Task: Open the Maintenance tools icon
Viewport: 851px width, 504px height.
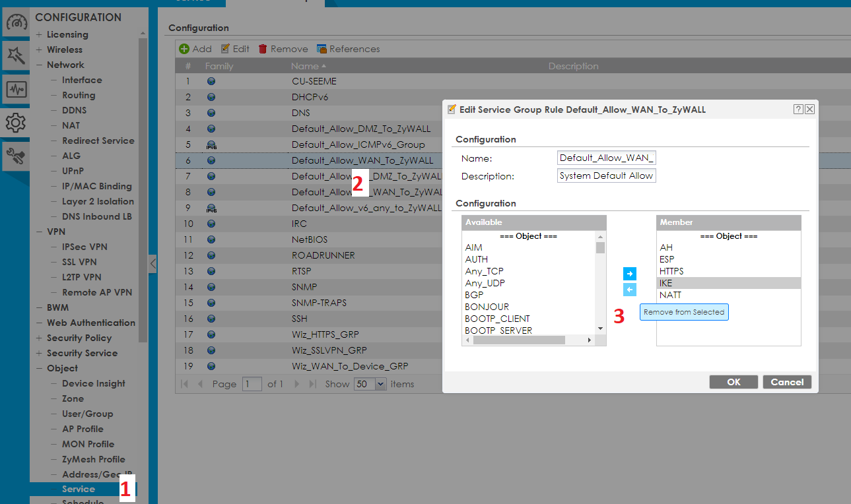Action: pos(16,156)
